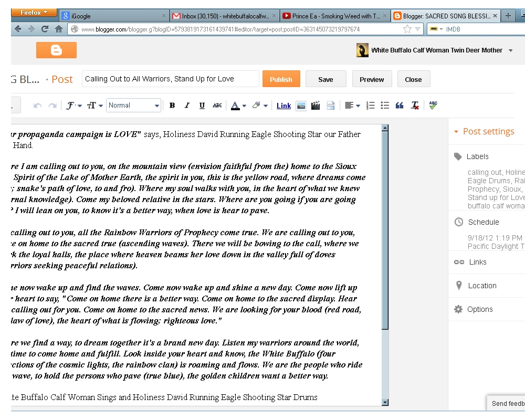
Task: Go back to previous page
Action: [x=18, y=29]
